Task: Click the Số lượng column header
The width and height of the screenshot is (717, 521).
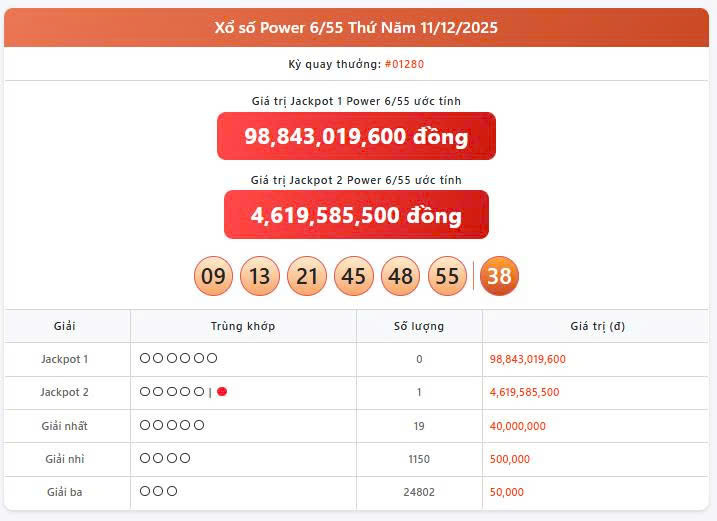Action: [419, 326]
